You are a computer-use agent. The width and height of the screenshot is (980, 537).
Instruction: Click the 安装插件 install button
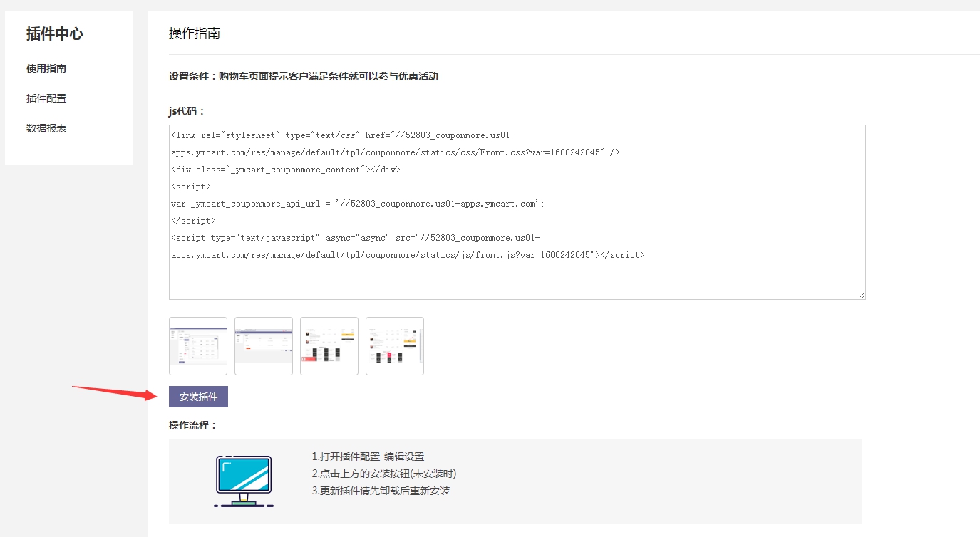[x=197, y=397]
